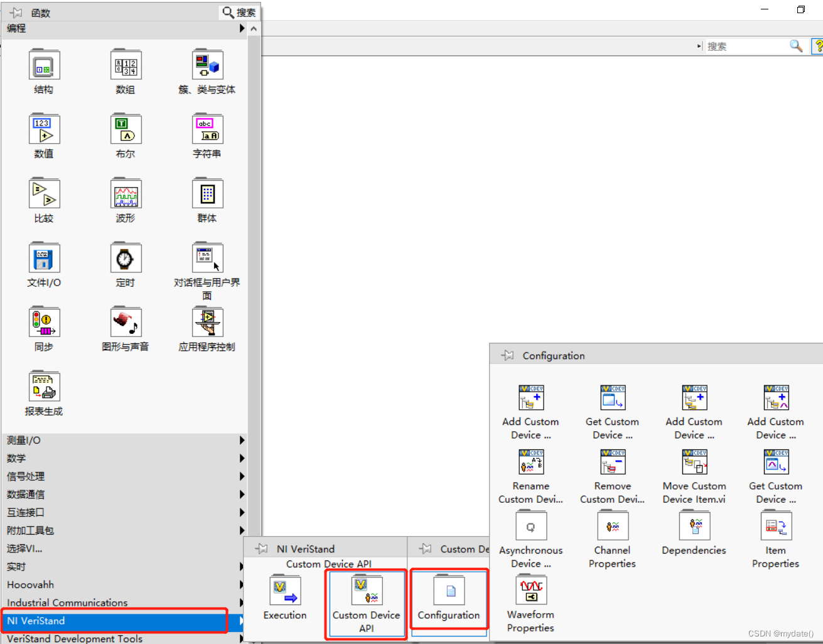823x644 pixels.
Task: Pin the Configuration palette open
Action: (x=506, y=355)
